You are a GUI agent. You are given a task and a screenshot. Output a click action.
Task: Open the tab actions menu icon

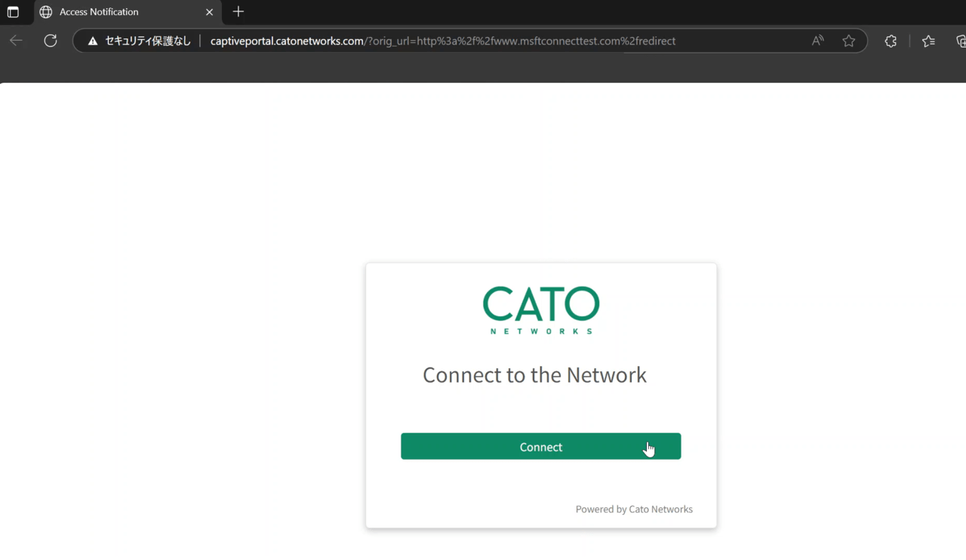coord(13,12)
